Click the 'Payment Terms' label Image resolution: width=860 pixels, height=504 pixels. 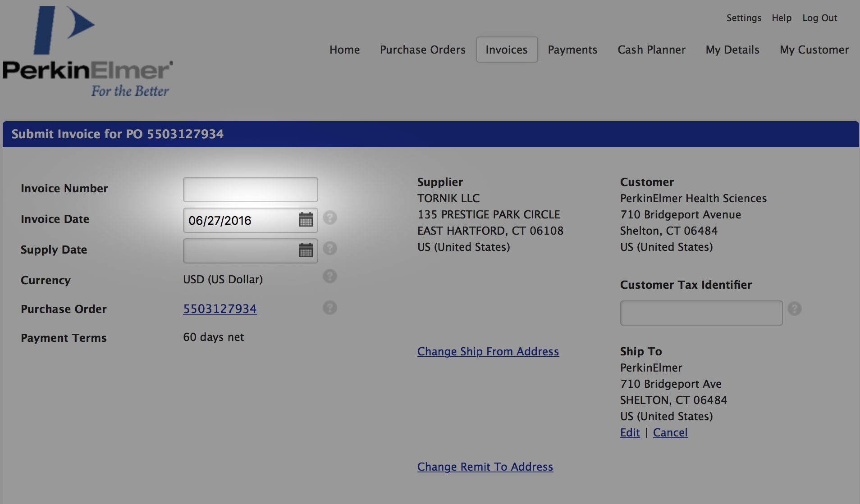click(x=64, y=338)
